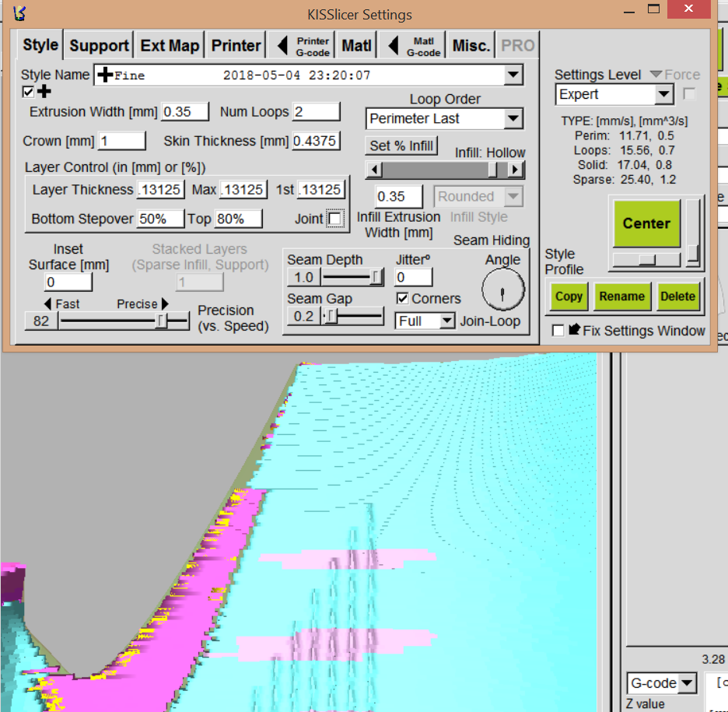This screenshot has width=728, height=712.
Task: Click the Bottom Stepover 50% field
Action: [160, 219]
